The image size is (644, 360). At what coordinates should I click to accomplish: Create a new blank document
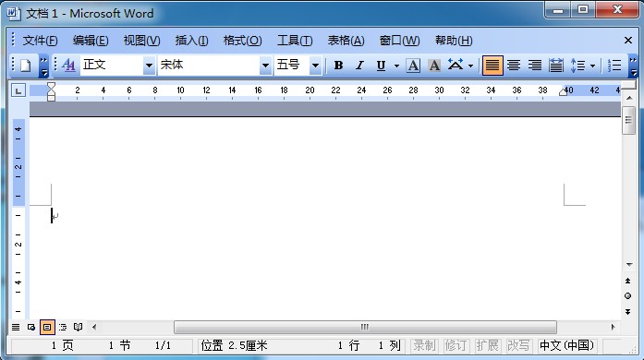coord(26,66)
